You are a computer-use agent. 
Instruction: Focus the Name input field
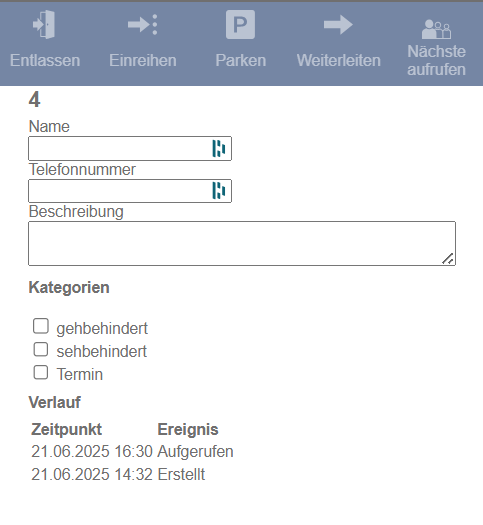point(130,148)
